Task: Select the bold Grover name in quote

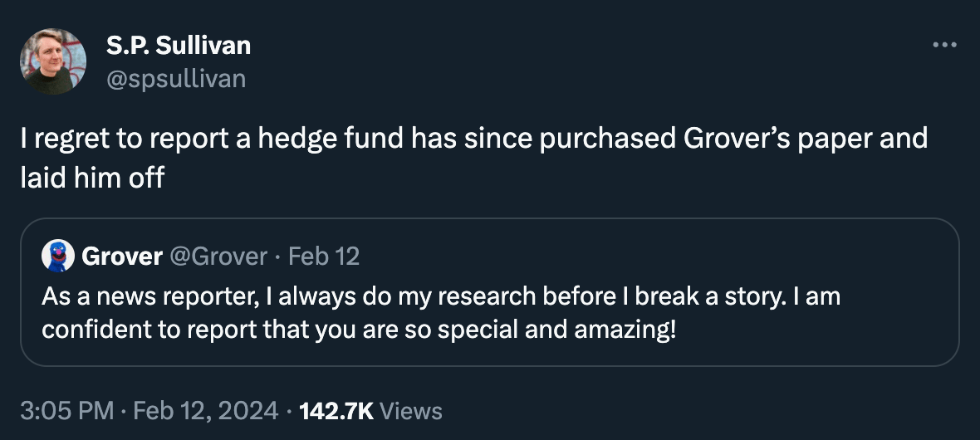Action: pyautogui.click(x=121, y=257)
